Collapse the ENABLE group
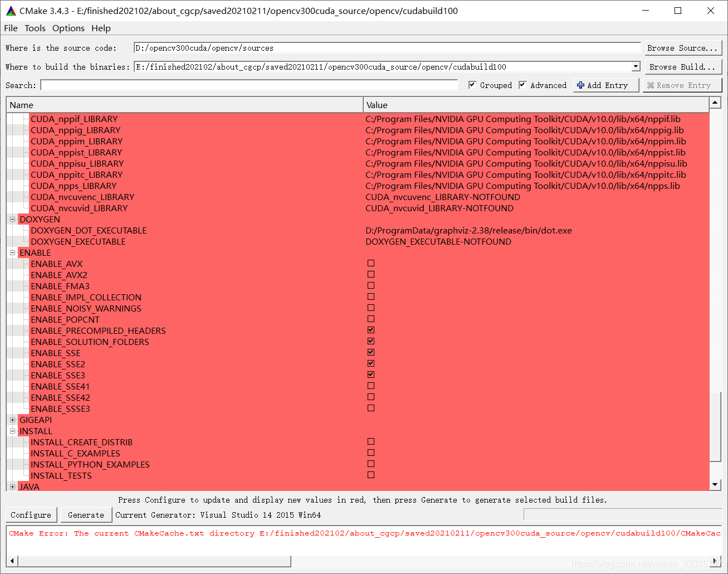The height and width of the screenshot is (574, 728). pyautogui.click(x=12, y=252)
